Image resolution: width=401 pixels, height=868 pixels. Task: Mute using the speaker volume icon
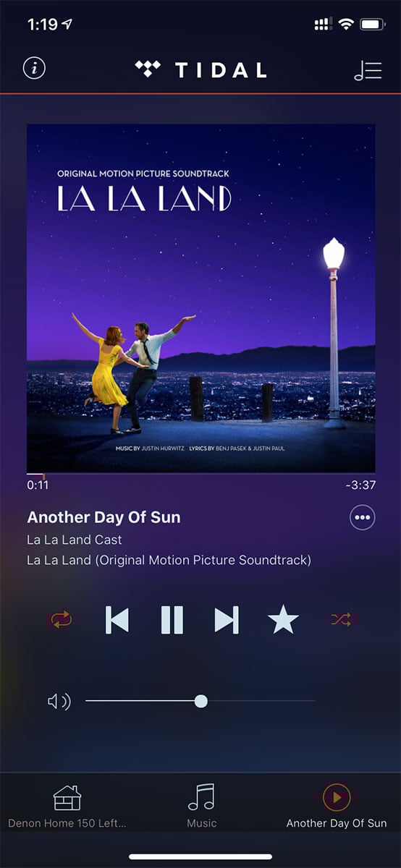pos(59,701)
